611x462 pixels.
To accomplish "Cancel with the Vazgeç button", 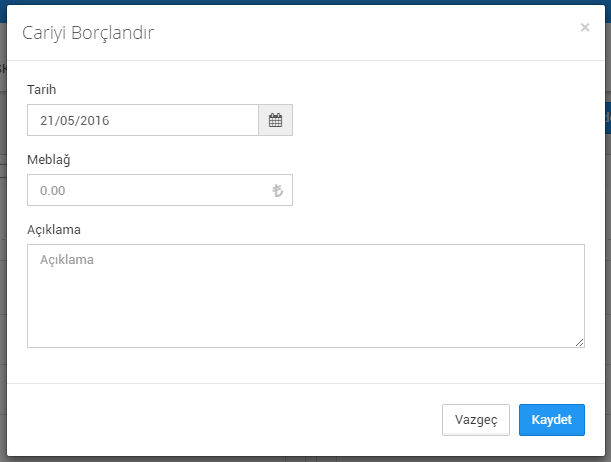I will pos(476,420).
